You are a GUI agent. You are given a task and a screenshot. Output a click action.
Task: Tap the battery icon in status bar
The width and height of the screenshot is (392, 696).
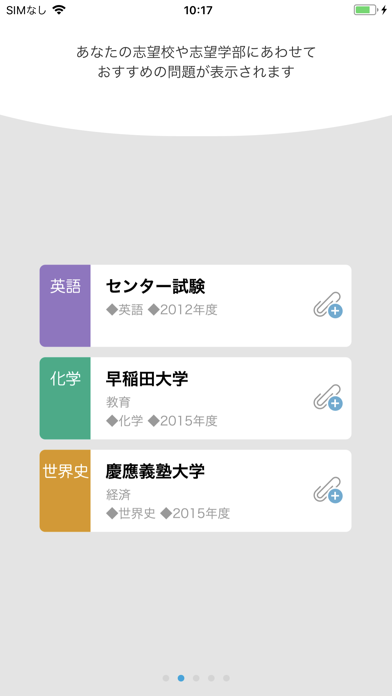pyautogui.click(x=366, y=10)
